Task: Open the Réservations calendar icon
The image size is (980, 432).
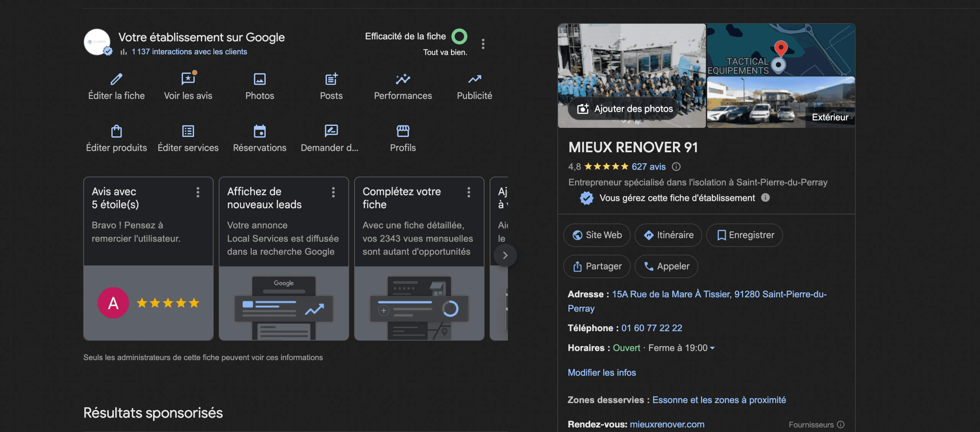Action: (x=260, y=131)
